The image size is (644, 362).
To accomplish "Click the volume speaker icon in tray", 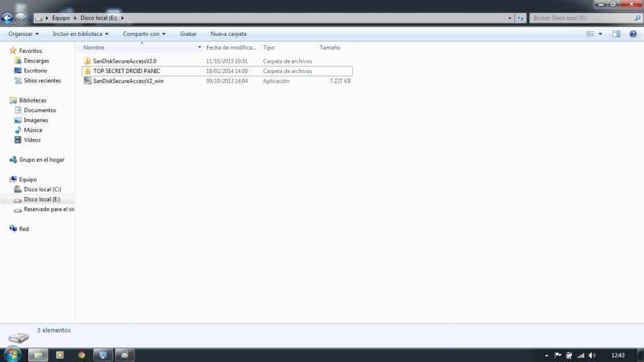I will point(592,355).
